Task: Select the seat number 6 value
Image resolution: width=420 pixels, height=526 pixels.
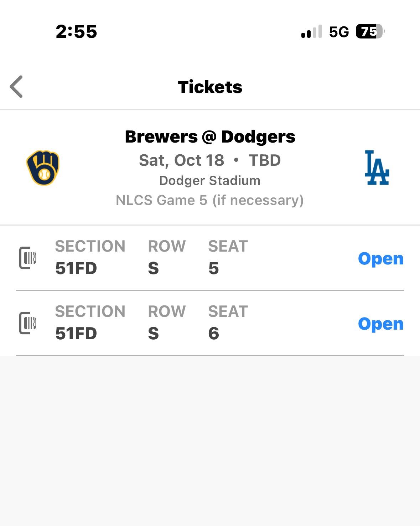Action: coord(213,334)
